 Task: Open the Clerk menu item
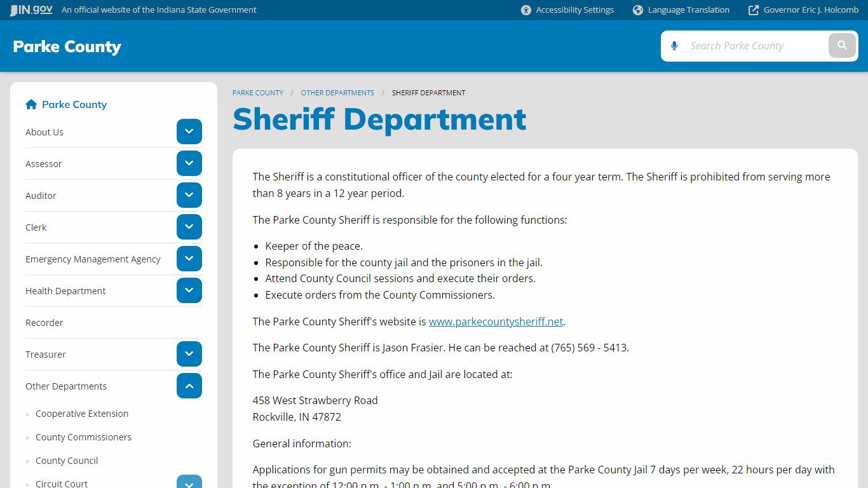36,227
